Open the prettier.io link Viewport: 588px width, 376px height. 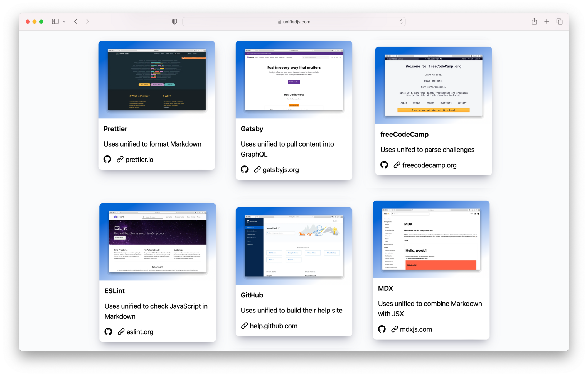tap(139, 160)
